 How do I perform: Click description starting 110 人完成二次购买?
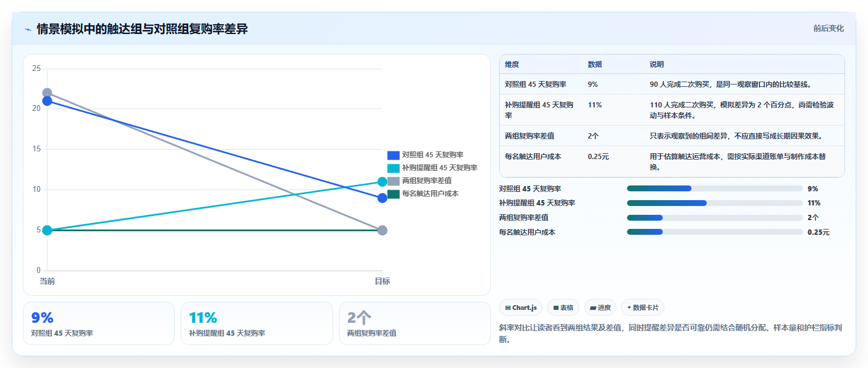743,110
